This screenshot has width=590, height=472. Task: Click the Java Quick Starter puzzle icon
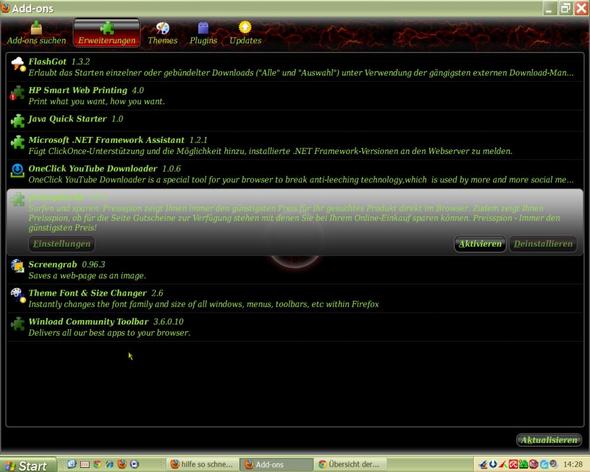coord(18,120)
